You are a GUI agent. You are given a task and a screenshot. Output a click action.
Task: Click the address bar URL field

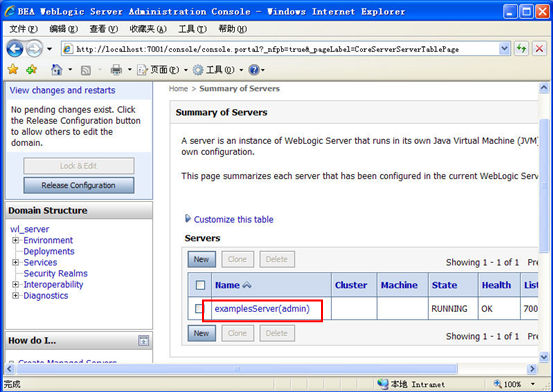tap(280, 49)
